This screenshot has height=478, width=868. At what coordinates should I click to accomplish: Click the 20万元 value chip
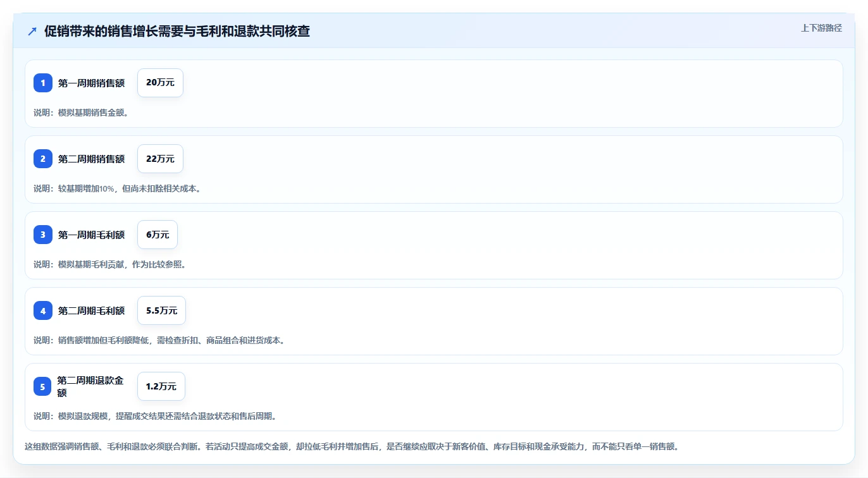click(x=160, y=83)
